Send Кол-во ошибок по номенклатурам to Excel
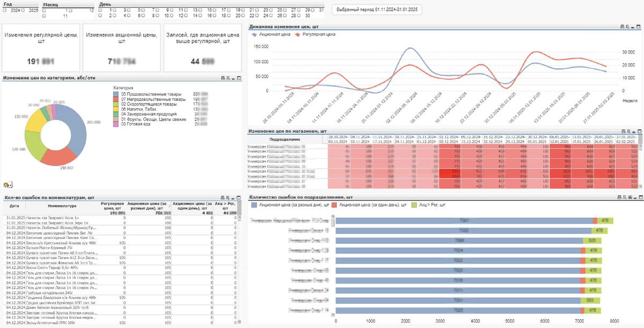The image size is (644, 328). click(228, 198)
